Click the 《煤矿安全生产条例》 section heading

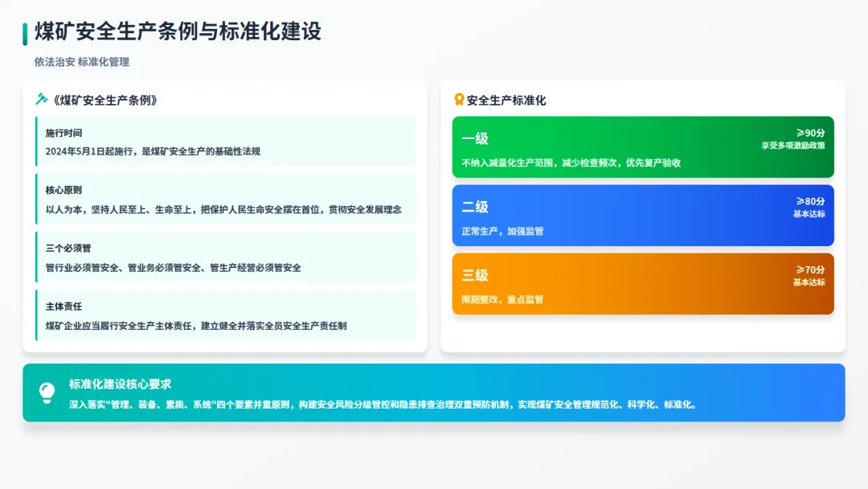coord(105,101)
